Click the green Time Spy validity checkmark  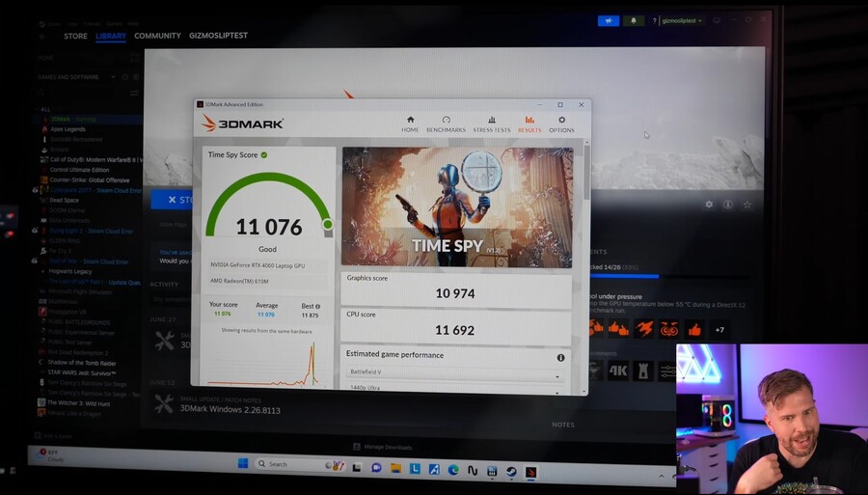[264, 155]
